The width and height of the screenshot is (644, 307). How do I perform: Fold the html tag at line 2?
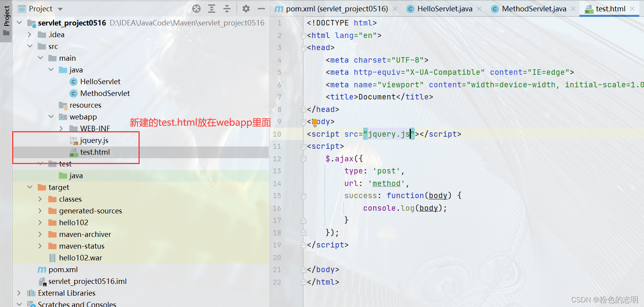303,36
